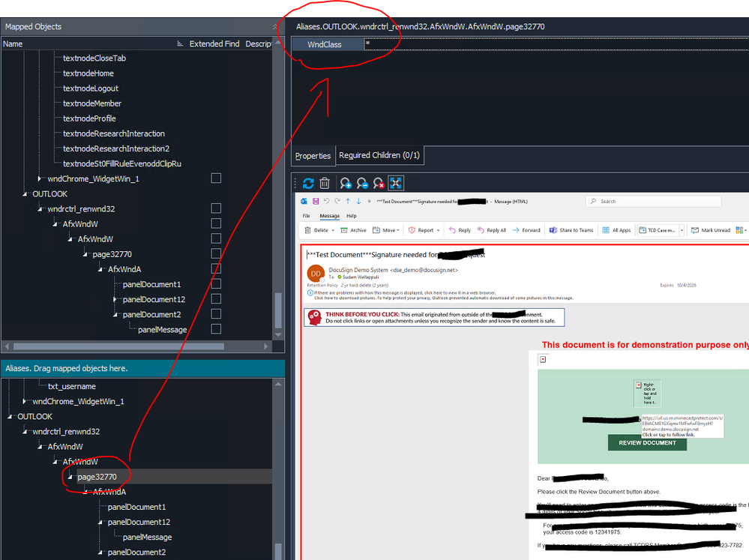Tick Extended Find checkbox for mapped AfxWndA

click(x=216, y=269)
